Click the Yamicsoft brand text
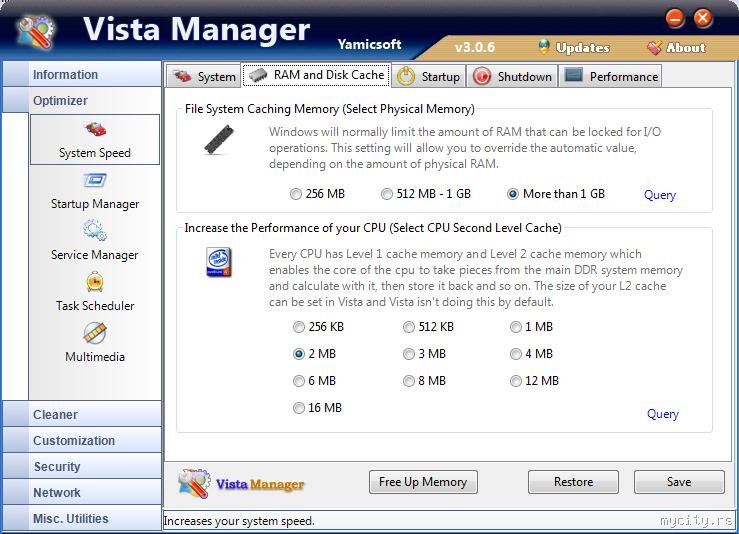 [x=370, y=44]
